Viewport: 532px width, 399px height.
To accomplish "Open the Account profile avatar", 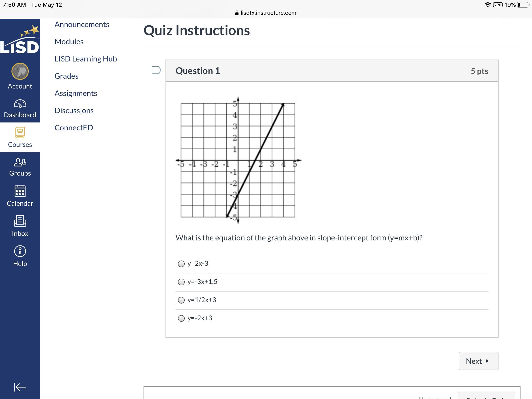I will click(x=20, y=72).
